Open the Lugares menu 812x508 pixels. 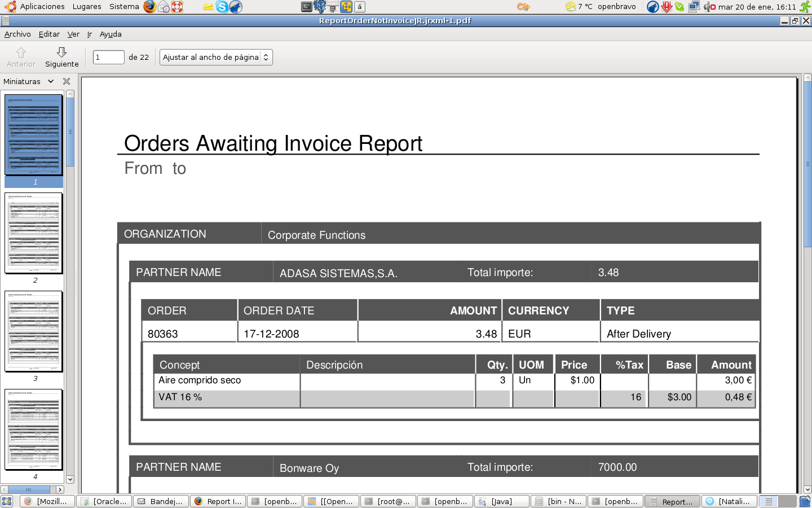tap(87, 7)
